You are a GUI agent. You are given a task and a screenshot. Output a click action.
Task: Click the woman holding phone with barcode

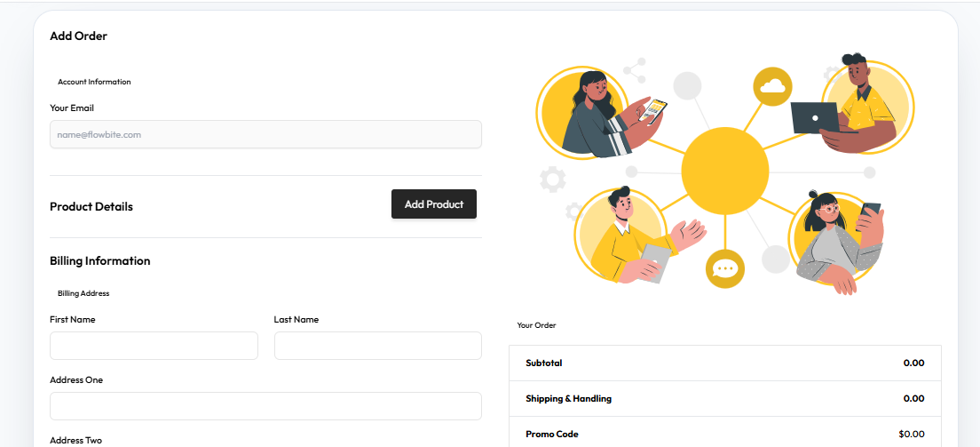click(x=600, y=113)
